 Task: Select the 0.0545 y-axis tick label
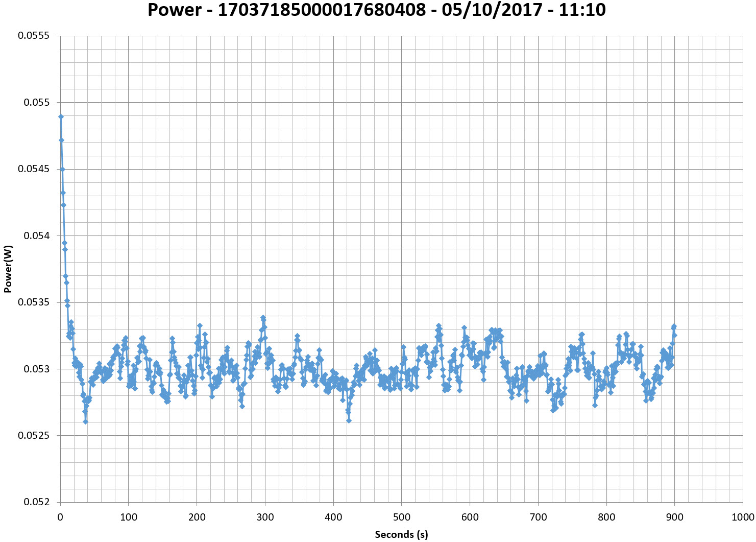pyautogui.click(x=34, y=169)
